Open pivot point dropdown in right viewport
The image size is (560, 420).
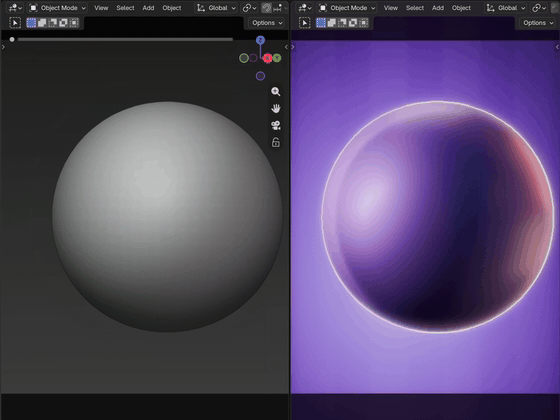pyautogui.click(x=539, y=8)
